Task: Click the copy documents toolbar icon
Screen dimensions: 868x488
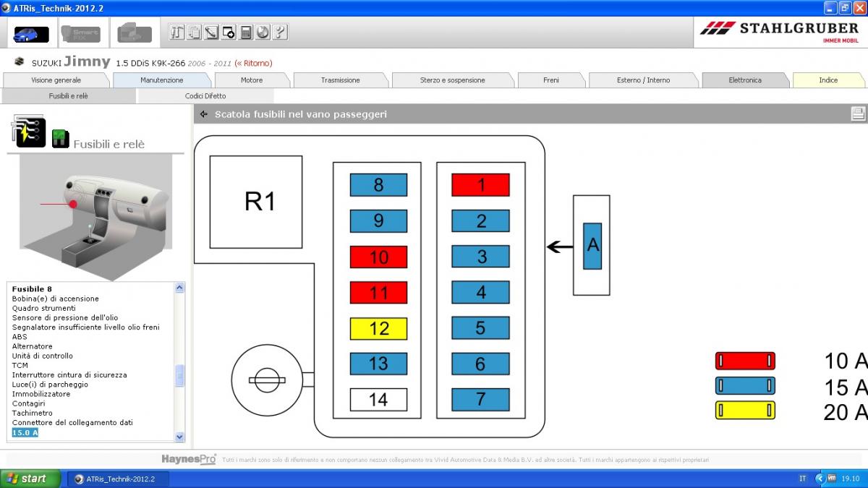Action: point(194,32)
